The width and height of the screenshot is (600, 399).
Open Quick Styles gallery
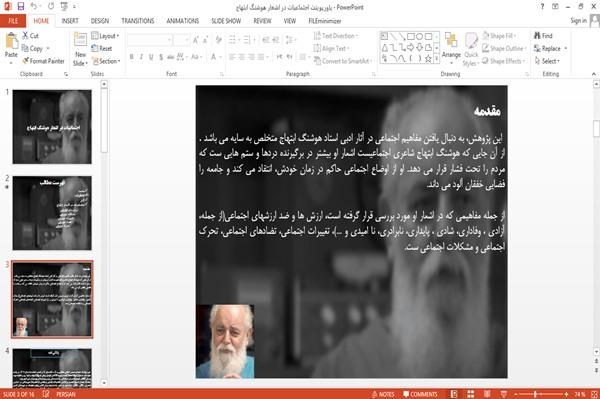(471, 50)
